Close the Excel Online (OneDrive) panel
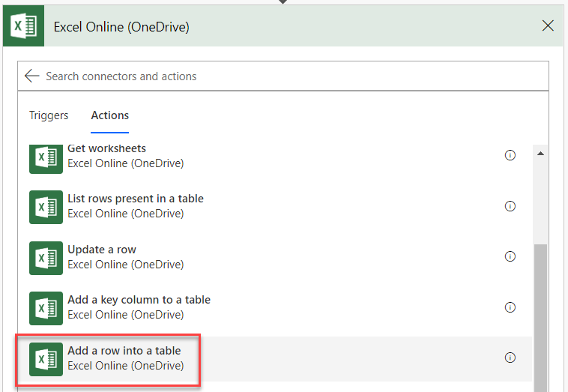This screenshot has width=568, height=392. click(x=548, y=26)
